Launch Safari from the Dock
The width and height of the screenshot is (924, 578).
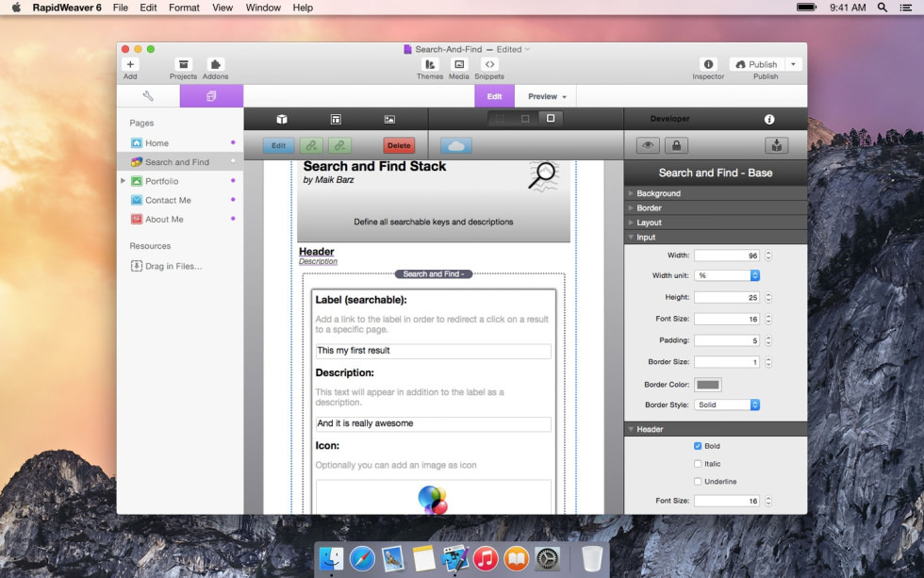click(362, 558)
